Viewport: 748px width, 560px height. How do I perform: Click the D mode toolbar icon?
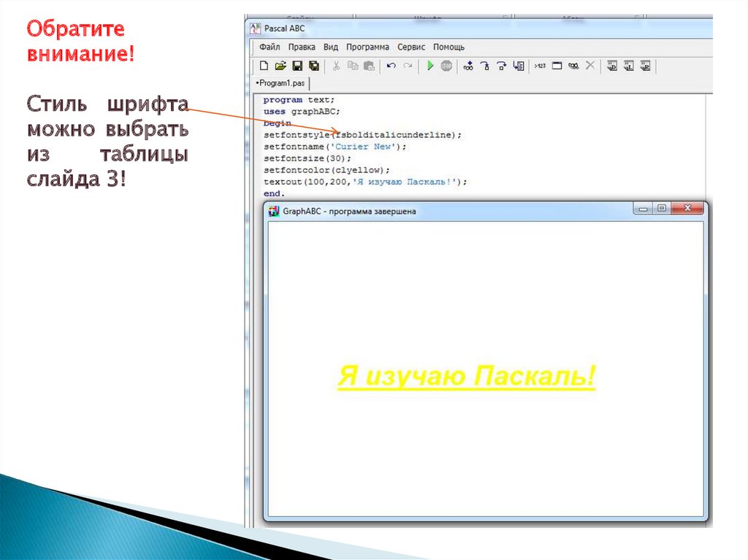point(612,66)
